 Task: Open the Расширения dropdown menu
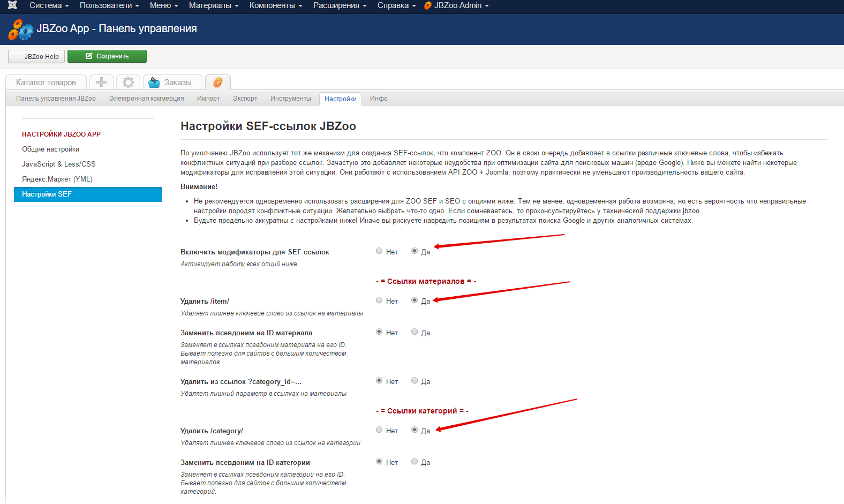click(340, 5)
